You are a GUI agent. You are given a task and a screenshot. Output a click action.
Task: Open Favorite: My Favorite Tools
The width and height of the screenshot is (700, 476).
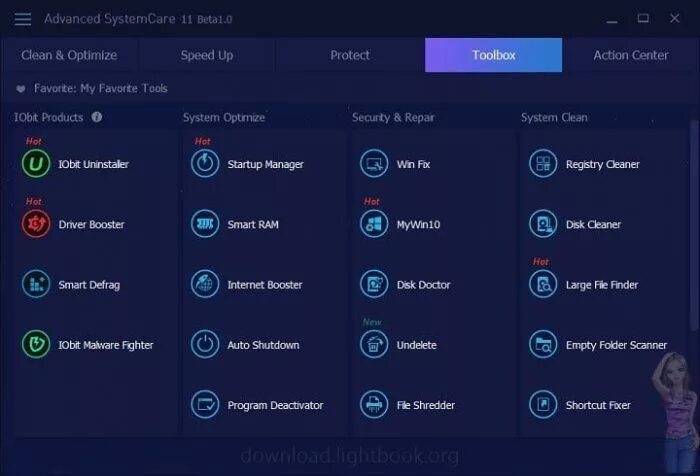[100, 88]
